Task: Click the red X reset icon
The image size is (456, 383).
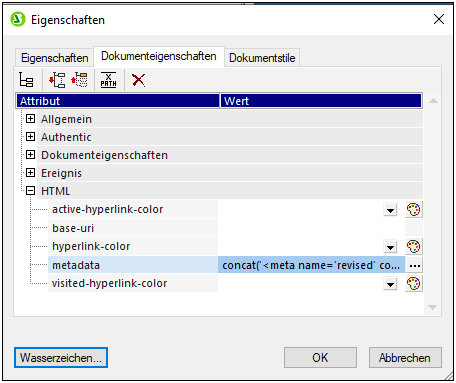Action: click(138, 80)
